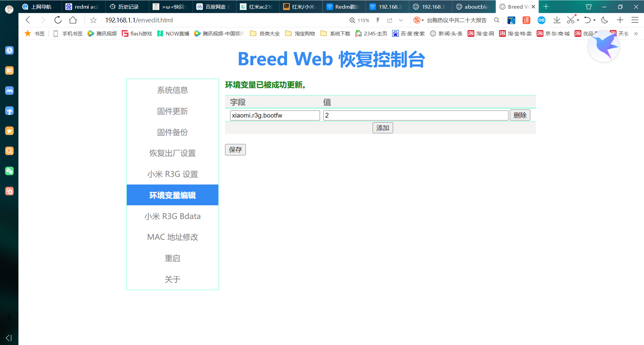Screen dimensions: 644x345
Task: Click the screenshot scissors icon
Action: (570, 20)
